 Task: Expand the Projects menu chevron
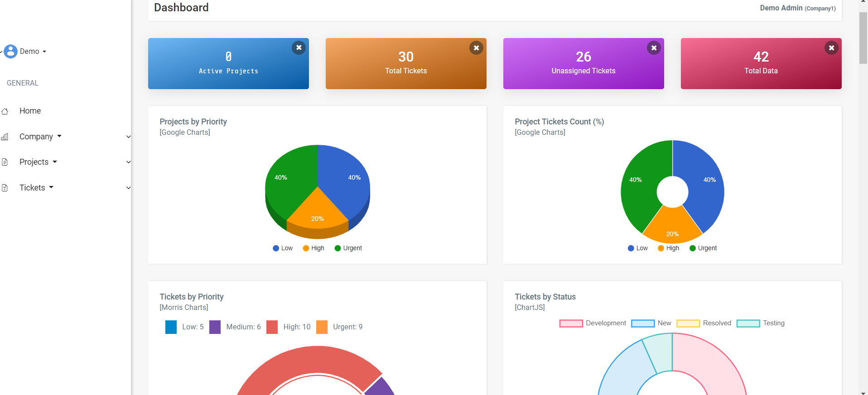[129, 162]
